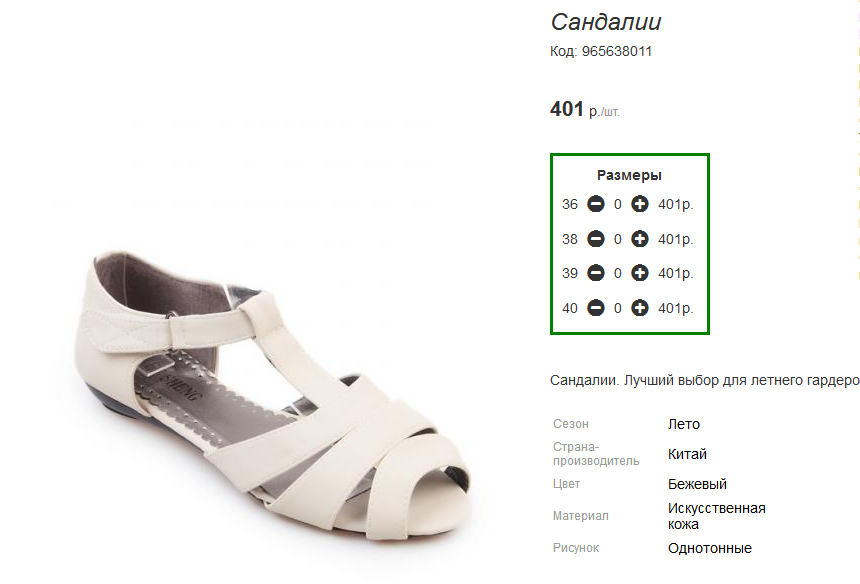The image size is (860, 584).
Task: Select the size 40 quantity value
Action: coord(618,309)
